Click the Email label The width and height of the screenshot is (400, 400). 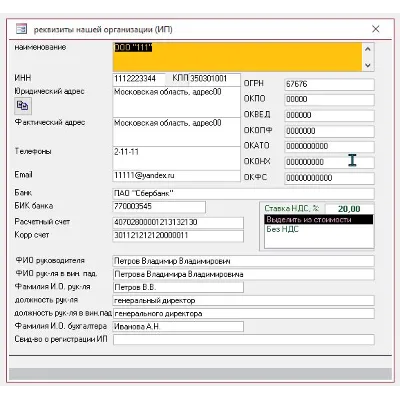pos(23,175)
